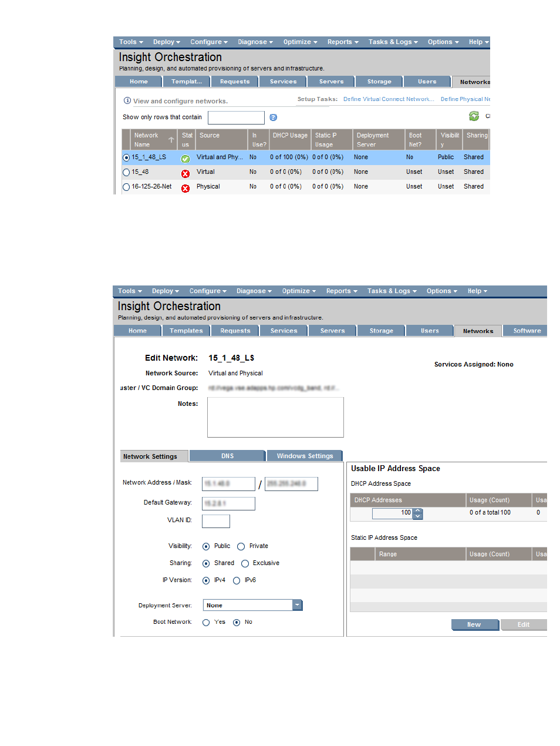Viewport: 560px width, 746px height.
Task: Expand Tasks & Logs menu in the lower window
Action: (392, 291)
